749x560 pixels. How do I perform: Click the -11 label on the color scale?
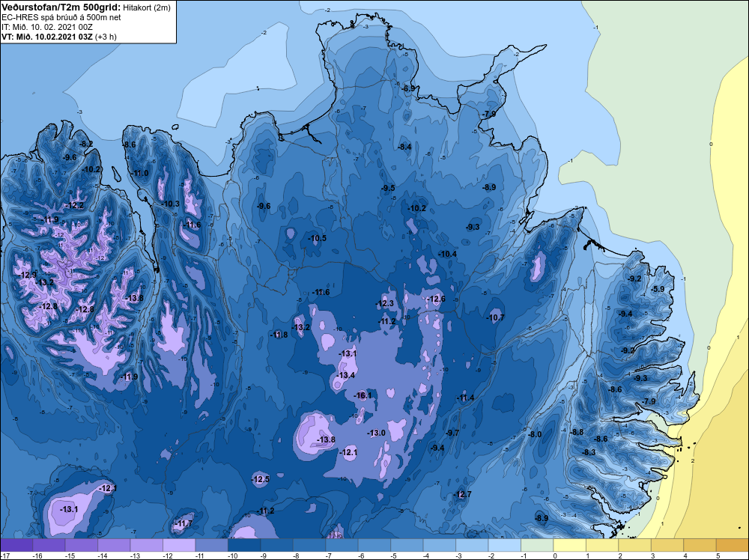pos(200,556)
